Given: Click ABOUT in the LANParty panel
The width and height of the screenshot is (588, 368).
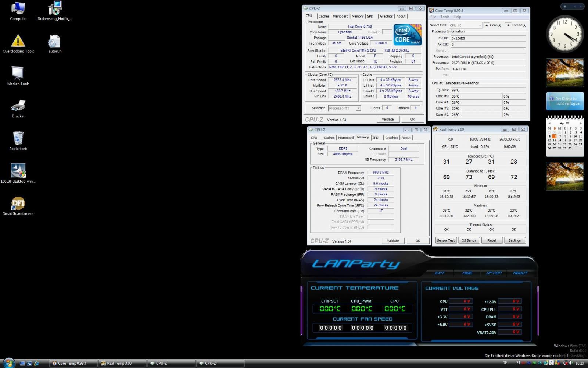Looking at the screenshot, I should (520, 273).
